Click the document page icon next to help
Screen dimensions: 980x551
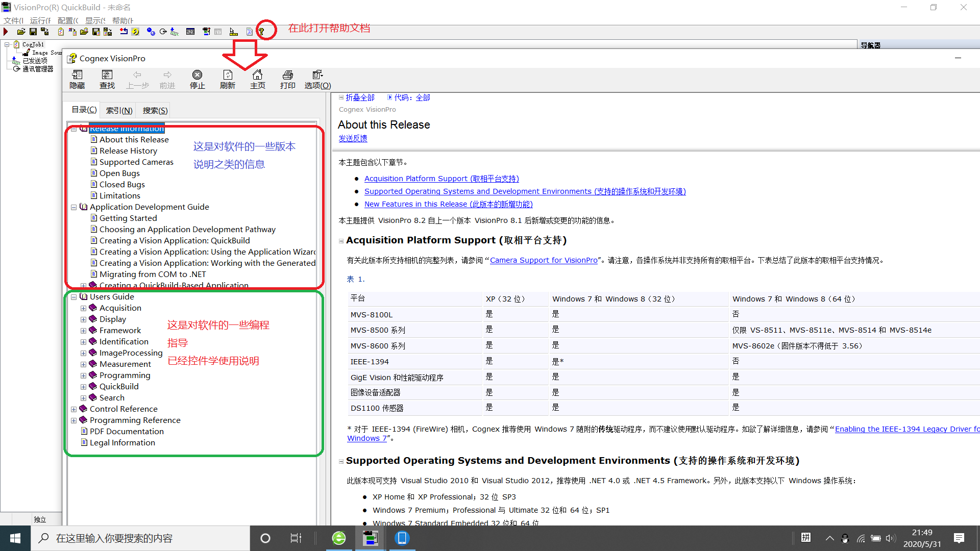(249, 32)
